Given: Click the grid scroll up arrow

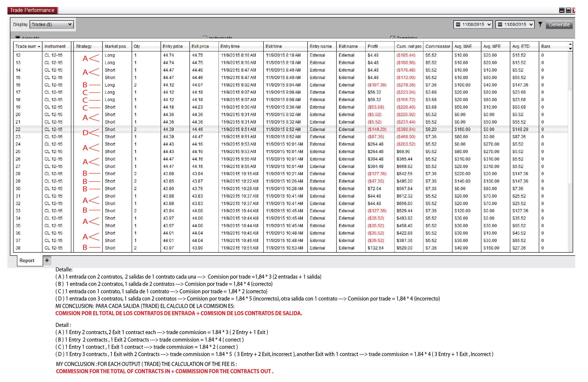Looking at the screenshot, I should (x=570, y=44).
